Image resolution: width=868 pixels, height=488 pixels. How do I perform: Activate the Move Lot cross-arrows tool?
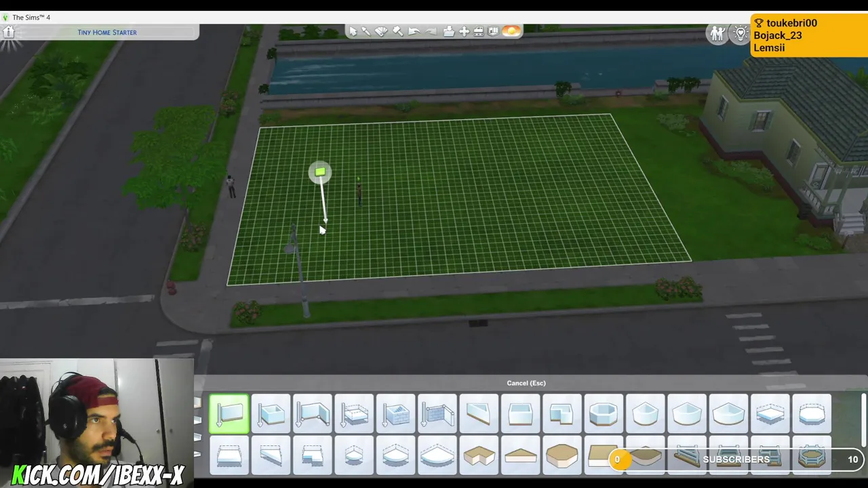464,31
